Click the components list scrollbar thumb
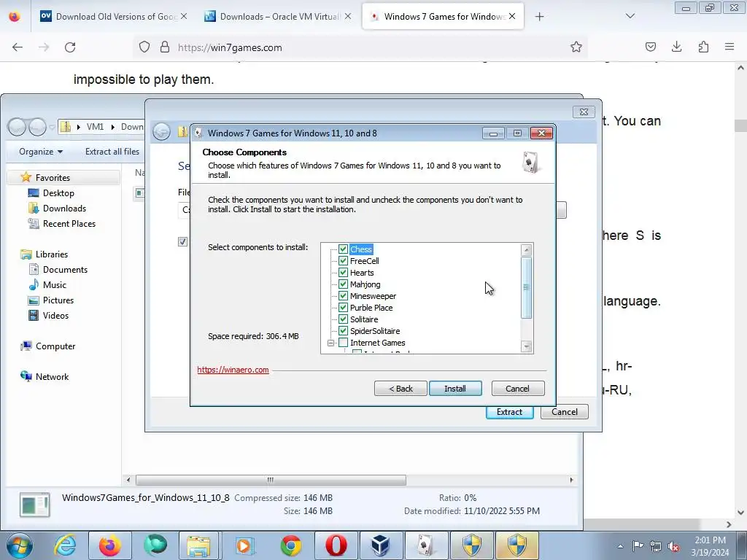The height and width of the screenshot is (560, 747). [x=527, y=287]
